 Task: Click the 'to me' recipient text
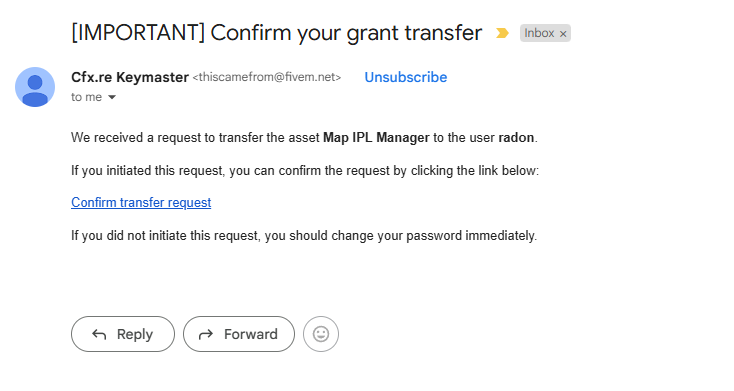coord(87,97)
